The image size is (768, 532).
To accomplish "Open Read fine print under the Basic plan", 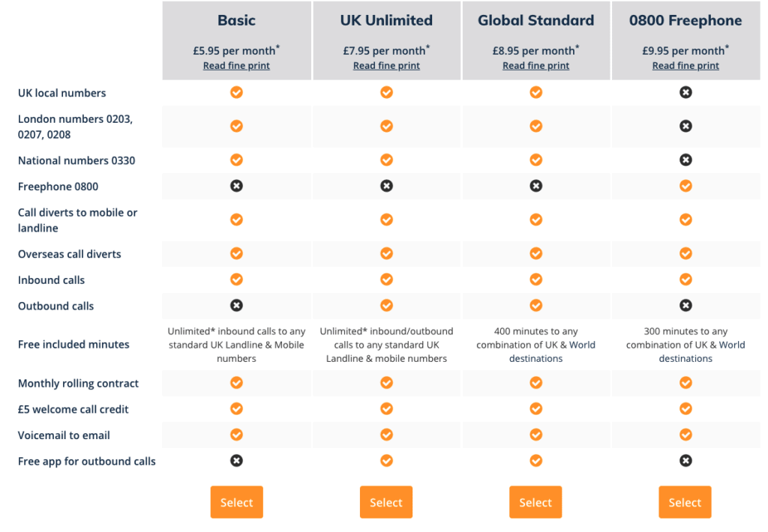I will [236, 65].
